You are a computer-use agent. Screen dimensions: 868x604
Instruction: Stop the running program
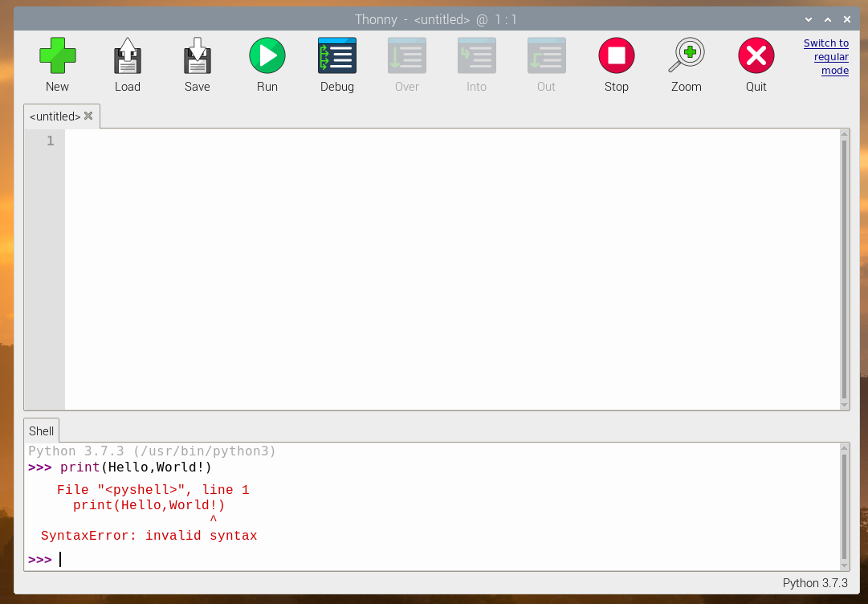617,56
